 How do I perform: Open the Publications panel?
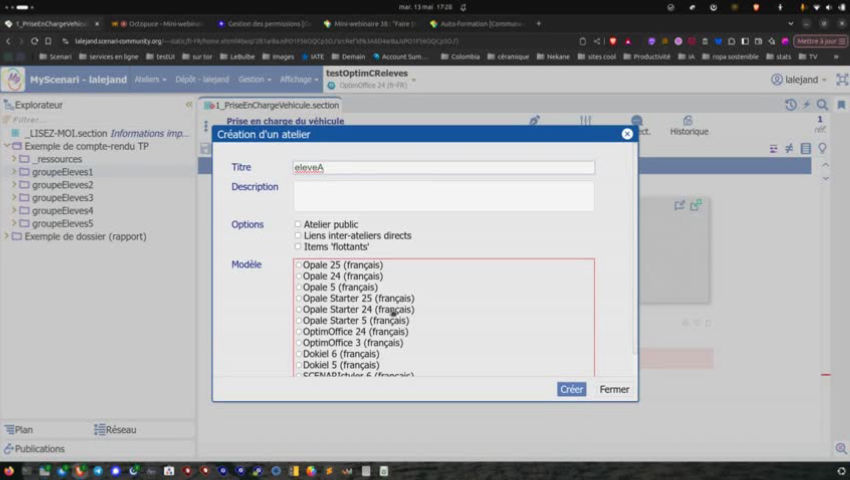click(34, 449)
